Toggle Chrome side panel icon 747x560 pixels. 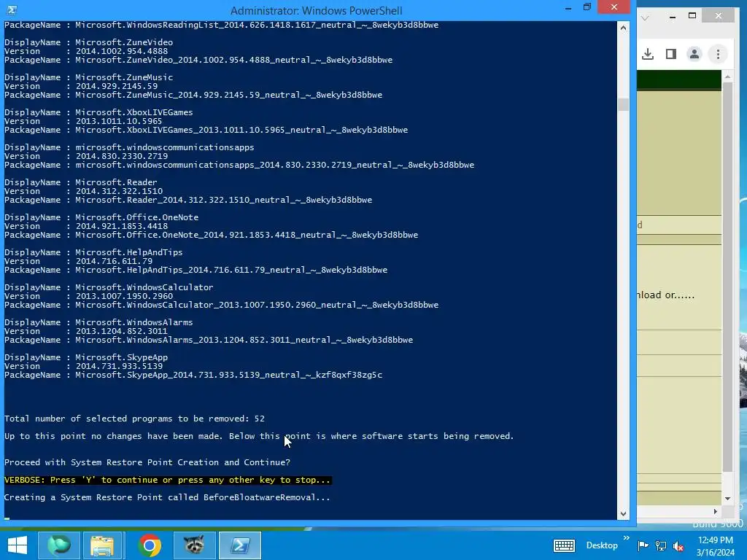[671, 54]
